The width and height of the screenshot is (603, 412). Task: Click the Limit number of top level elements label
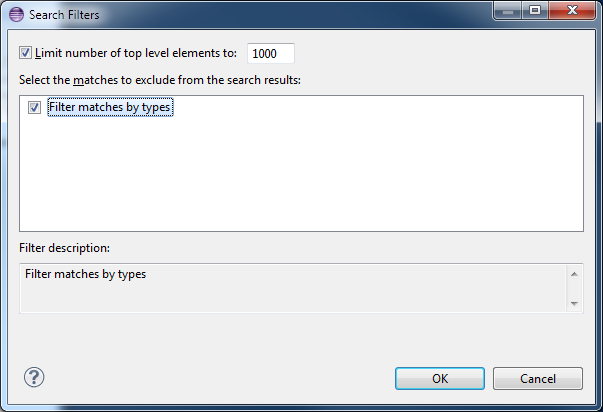pyautogui.click(x=136, y=53)
